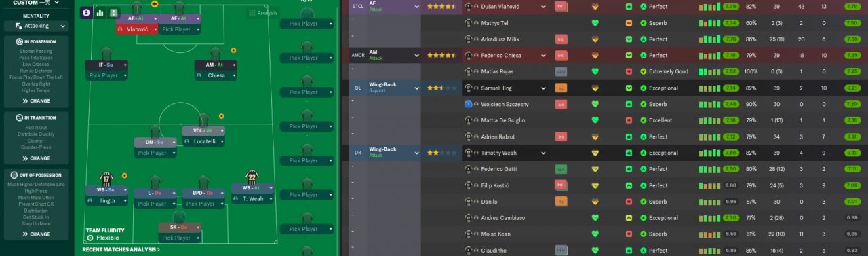Click Iling Jr's number 17 shirt icon

coord(106,179)
